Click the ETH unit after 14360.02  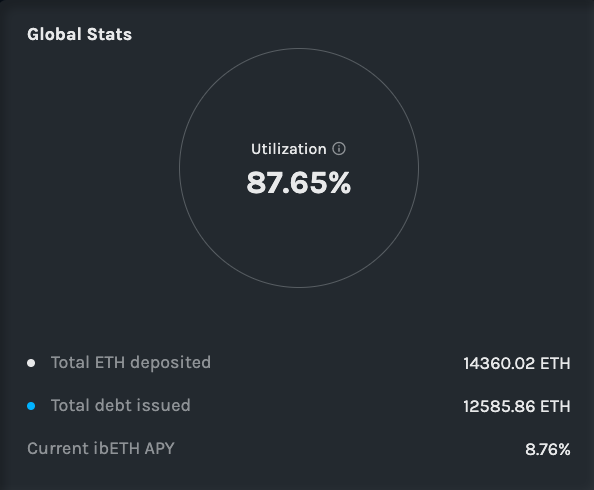pos(555,363)
